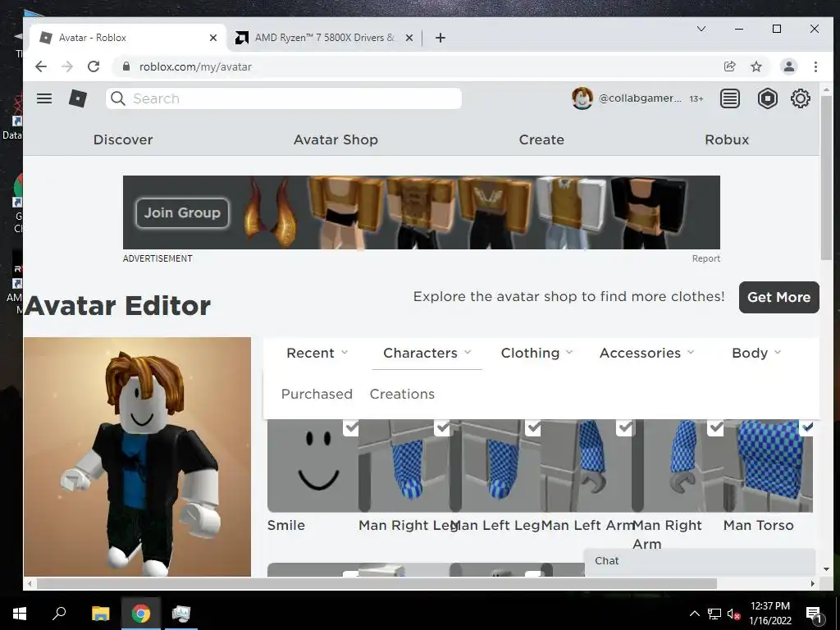Expand the Characters dropdown
Viewport: 840px width, 630px height.
point(427,353)
